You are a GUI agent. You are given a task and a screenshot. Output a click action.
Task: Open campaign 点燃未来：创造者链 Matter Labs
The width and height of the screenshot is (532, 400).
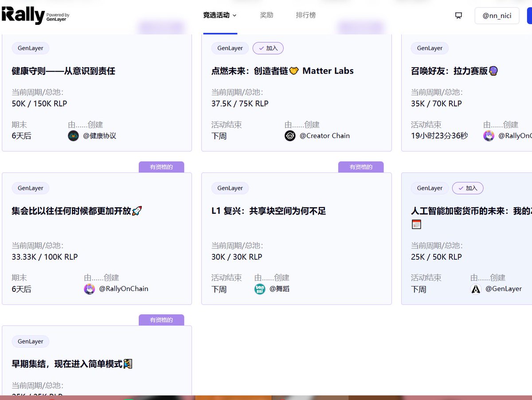pyautogui.click(x=282, y=71)
